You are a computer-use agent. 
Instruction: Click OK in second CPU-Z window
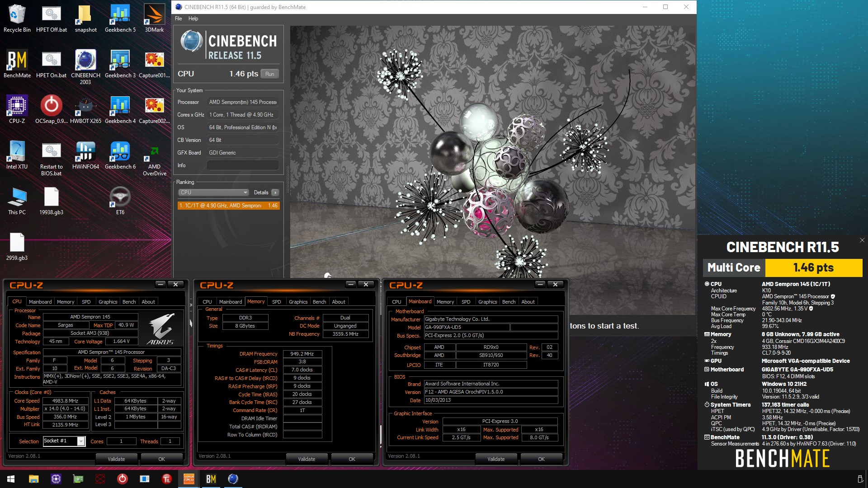tap(352, 459)
